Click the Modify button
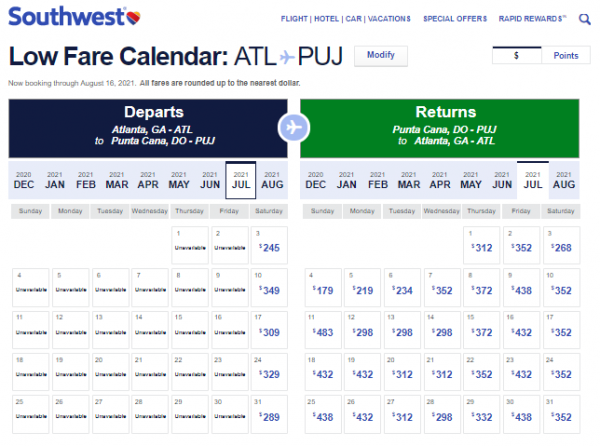Image resolution: width=600 pixels, height=446 pixels. pyautogui.click(x=381, y=55)
